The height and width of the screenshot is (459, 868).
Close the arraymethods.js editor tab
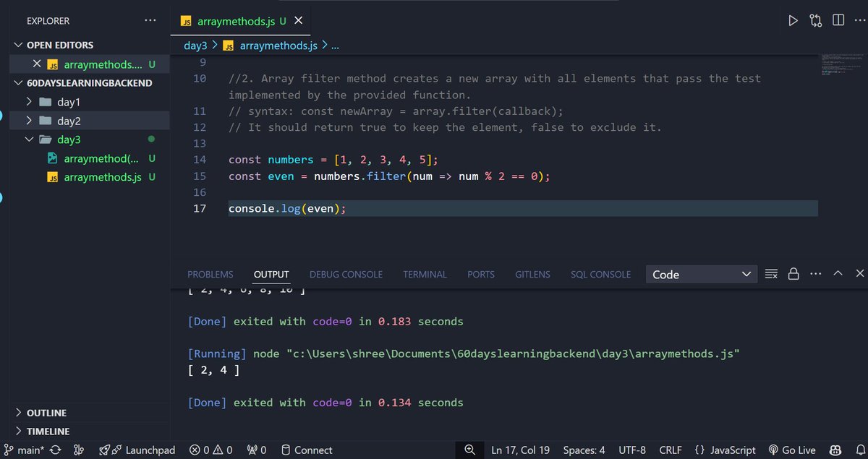pyautogui.click(x=299, y=21)
